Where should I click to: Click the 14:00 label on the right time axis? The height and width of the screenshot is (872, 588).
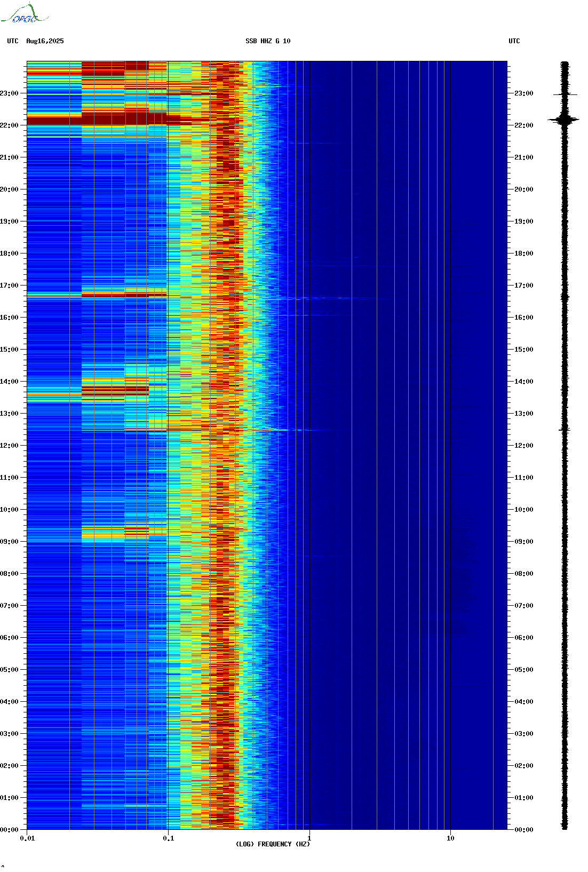pos(523,382)
